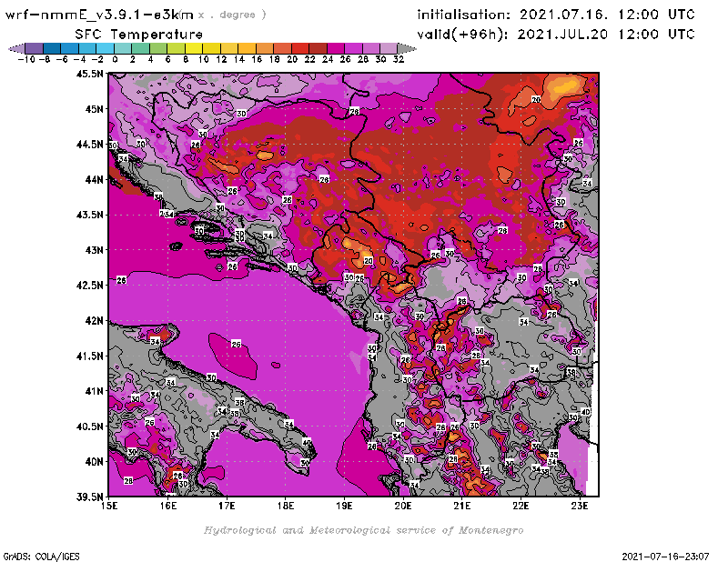Click the "21E" longitude axis label
728x562 pixels.
[x=462, y=506]
